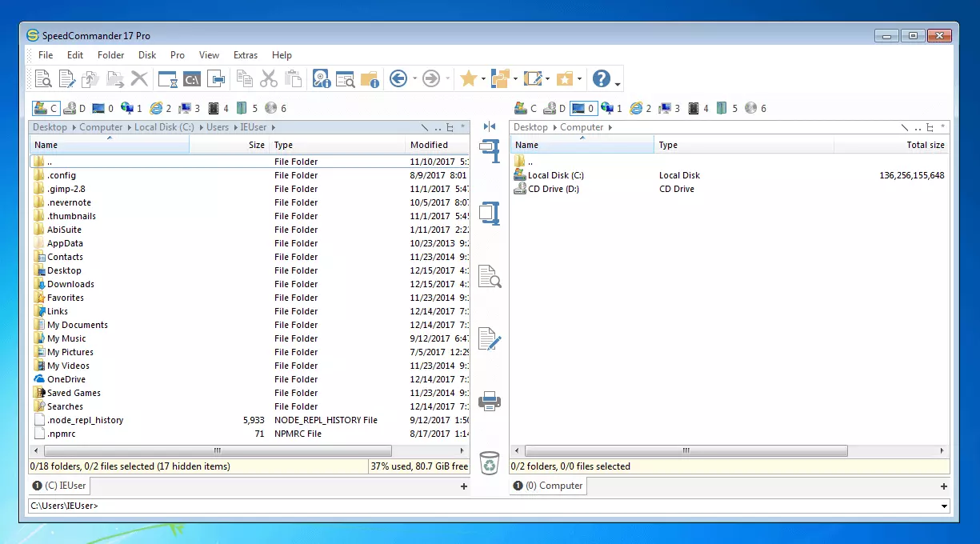This screenshot has width=980, height=544.
Task: Click the command line input field
Action: click(x=483, y=506)
